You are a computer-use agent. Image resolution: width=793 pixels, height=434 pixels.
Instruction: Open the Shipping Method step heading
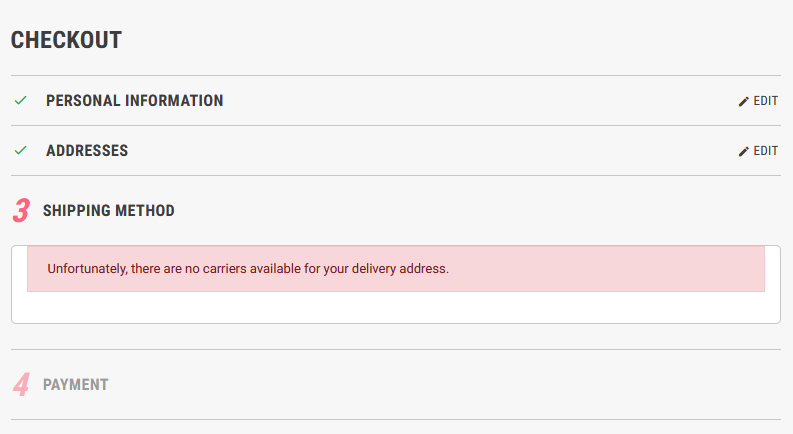109,211
